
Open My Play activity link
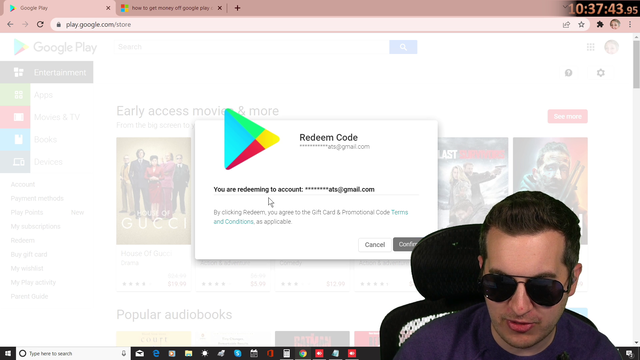(33, 282)
